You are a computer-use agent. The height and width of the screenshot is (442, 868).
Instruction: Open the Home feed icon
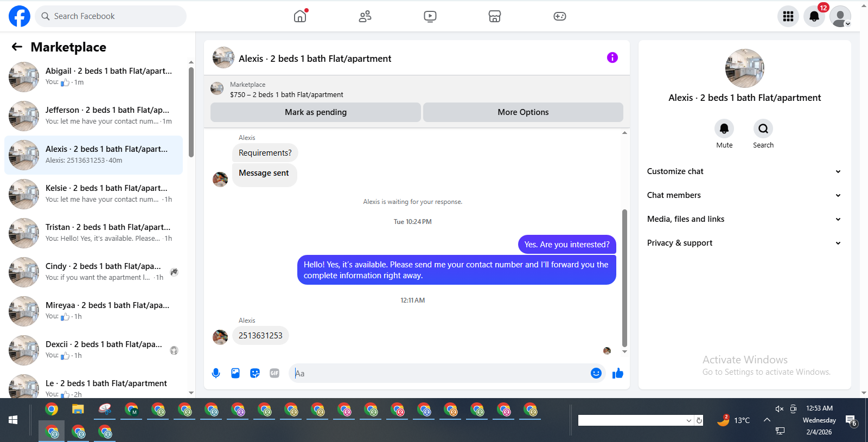[x=300, y=16]
